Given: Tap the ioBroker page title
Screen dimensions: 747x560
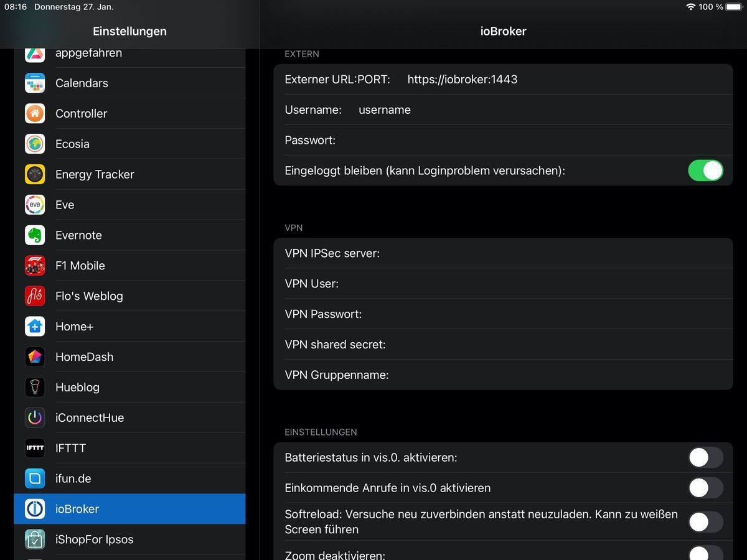Looking at the screenshot, I should [503, 31].
